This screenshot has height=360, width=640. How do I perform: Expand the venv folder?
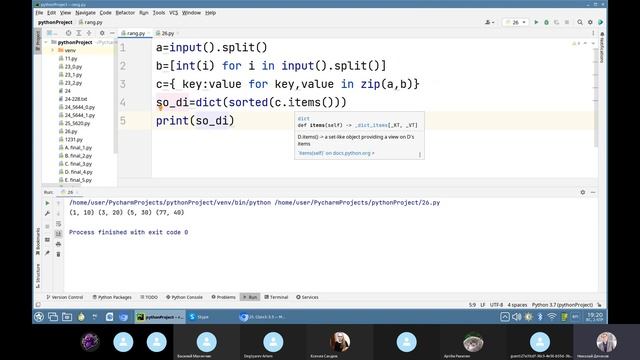53,50
